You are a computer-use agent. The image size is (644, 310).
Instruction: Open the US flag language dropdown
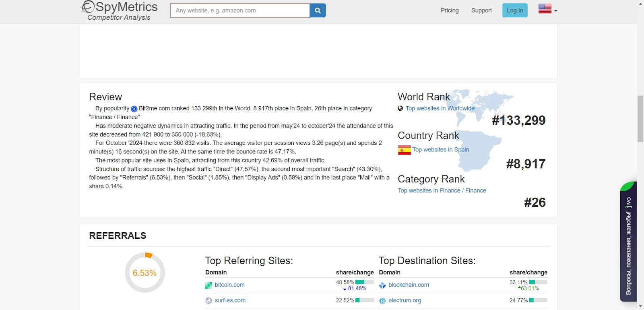[x=548, y=9]
